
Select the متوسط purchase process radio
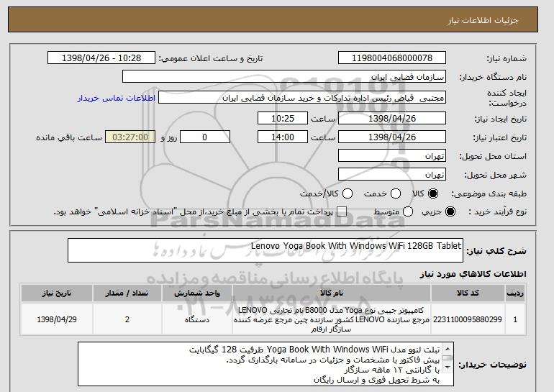point(408,212)
